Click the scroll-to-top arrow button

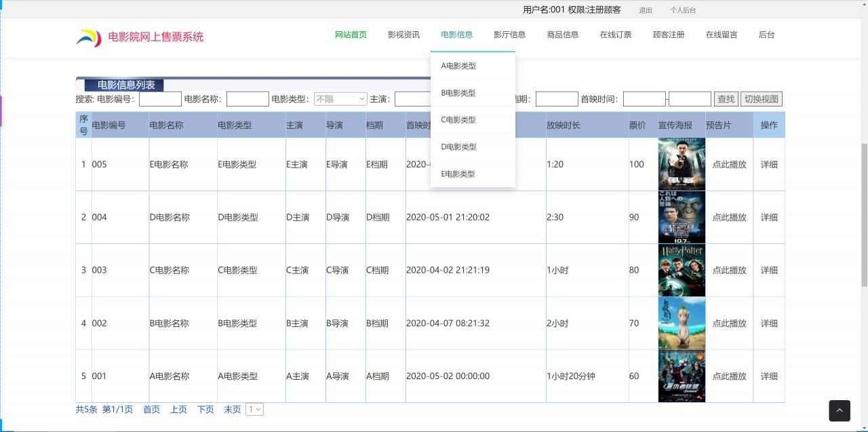pos(839,410)
